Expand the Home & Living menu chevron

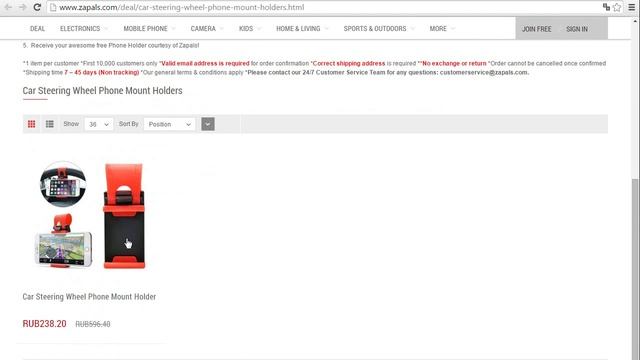pyautogui.click(x=326, y=29)
